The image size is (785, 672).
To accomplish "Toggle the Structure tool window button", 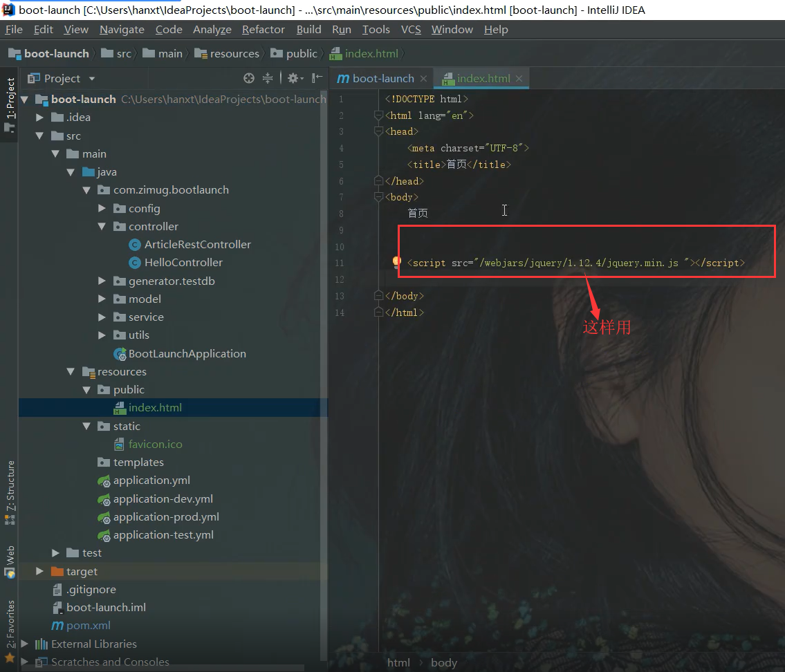I will tap(10, 492).
